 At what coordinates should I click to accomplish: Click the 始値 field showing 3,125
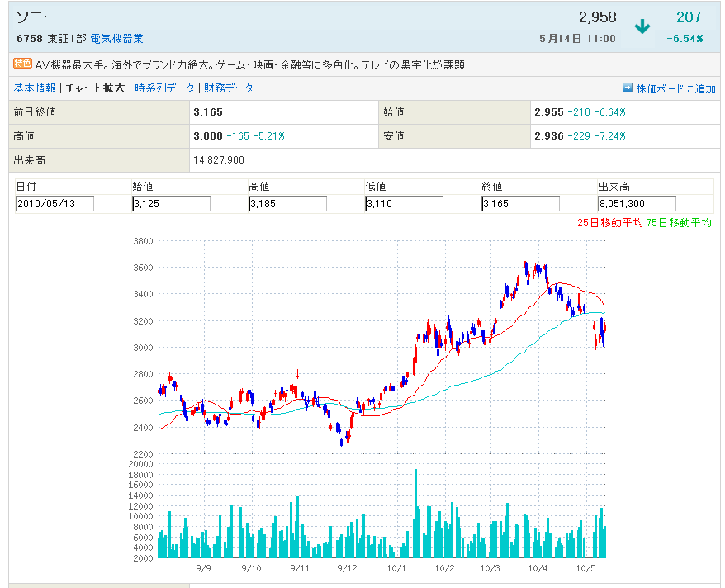171,204
